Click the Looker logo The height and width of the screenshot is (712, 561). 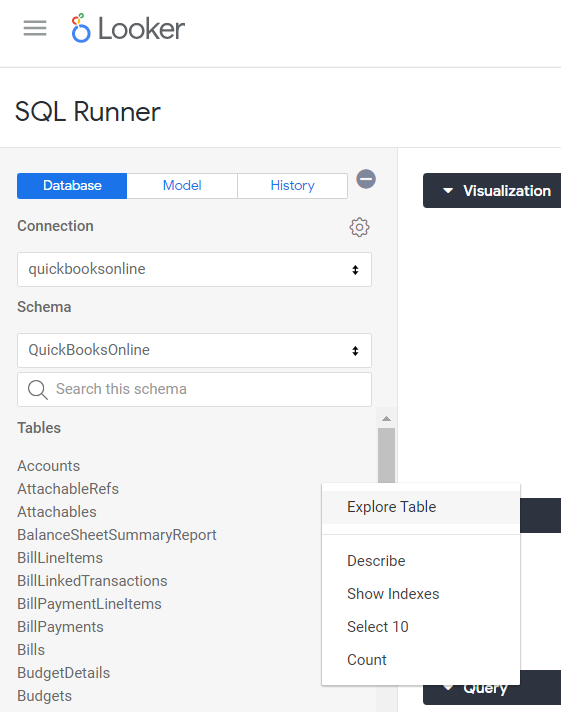[x=128, y=28]
